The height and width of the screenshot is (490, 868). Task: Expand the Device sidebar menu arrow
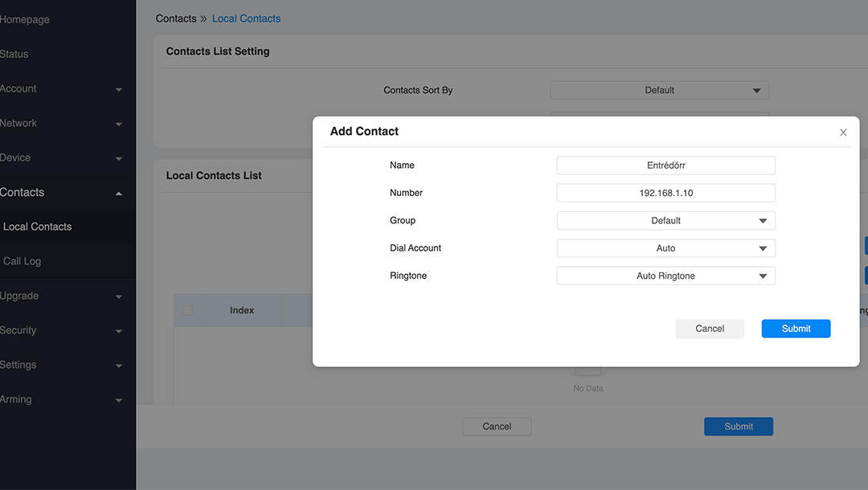tap(119, 158)
